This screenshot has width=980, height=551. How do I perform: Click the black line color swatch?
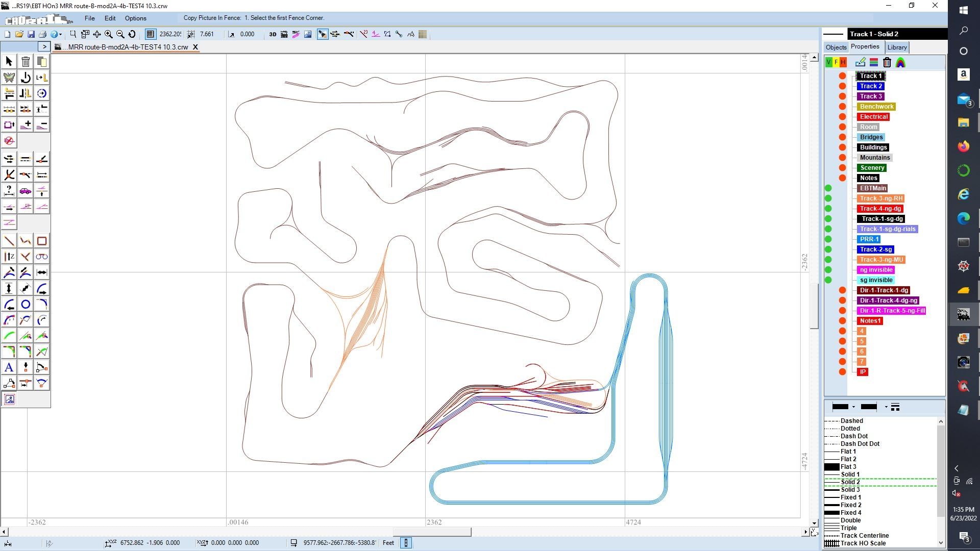(840, 407)
